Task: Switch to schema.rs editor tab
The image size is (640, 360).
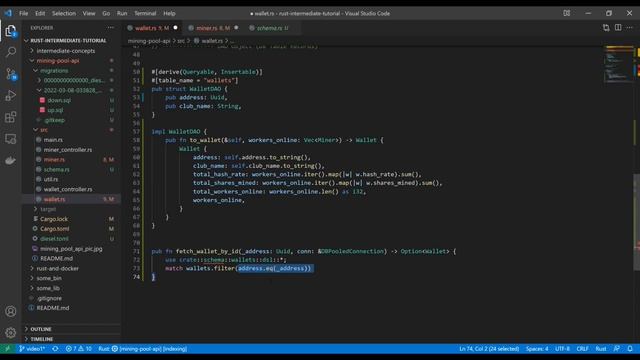Action: (271, 28)
